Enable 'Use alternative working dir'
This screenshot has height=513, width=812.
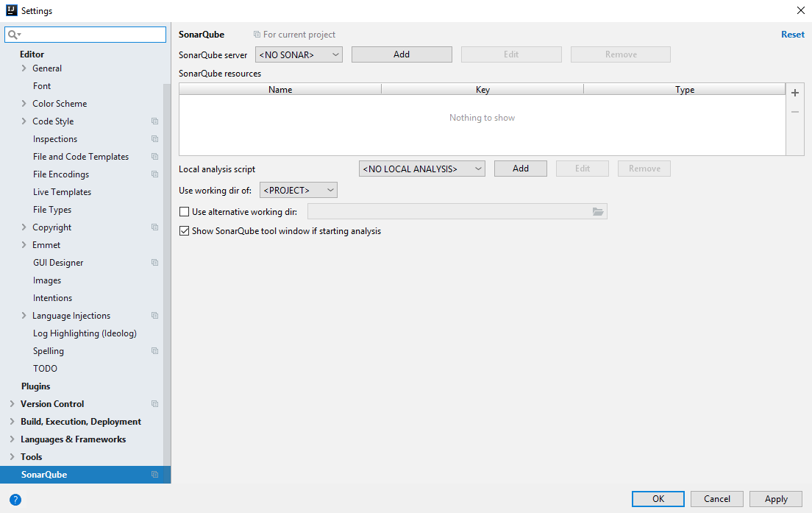pyautogui.click(x=184, y=211)
